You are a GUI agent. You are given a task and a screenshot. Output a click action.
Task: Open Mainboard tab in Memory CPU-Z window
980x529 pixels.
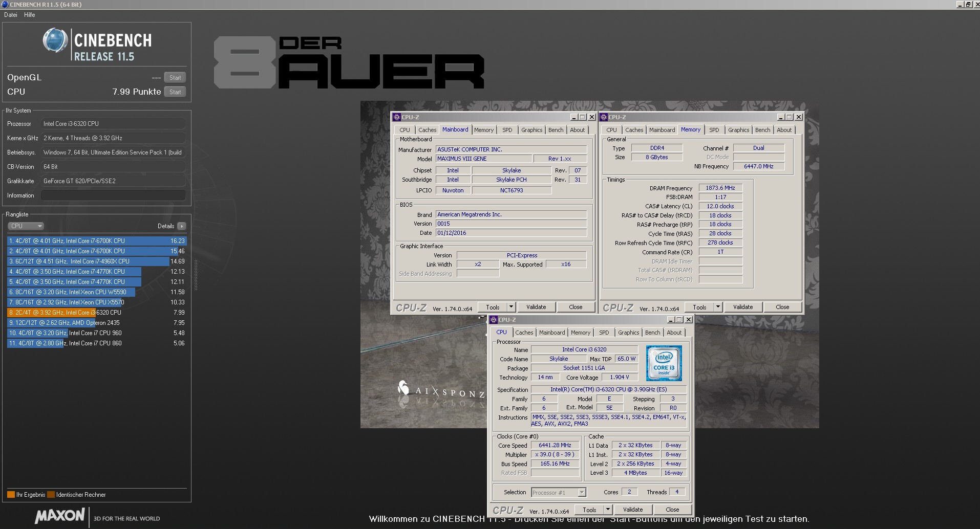pyautogui.click(x=662, y=130)
